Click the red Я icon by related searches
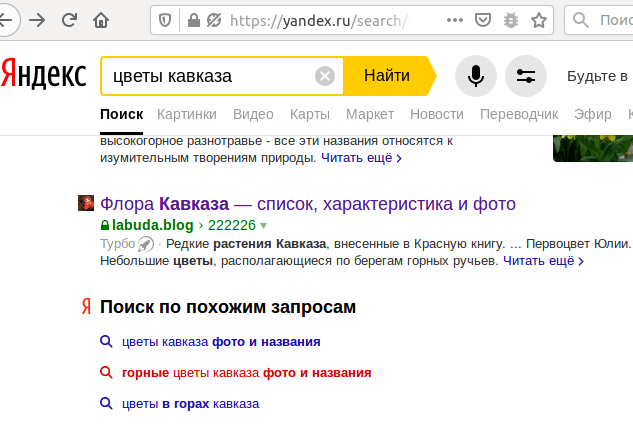Image resolution: width=633 pixels, height=428 pixels. (86, 307)
